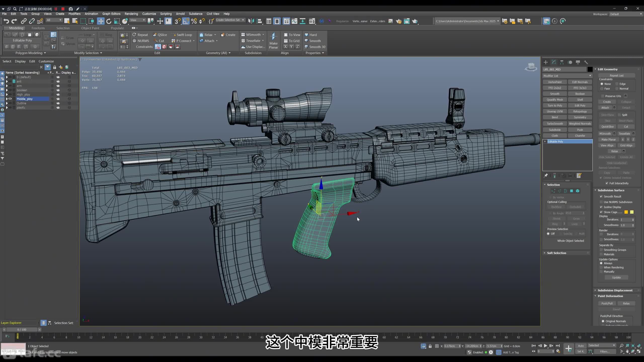Switch to the Object Paint ribbon tab
The height and width of the screenshot is (362, 644).
(x=90, y=28)
